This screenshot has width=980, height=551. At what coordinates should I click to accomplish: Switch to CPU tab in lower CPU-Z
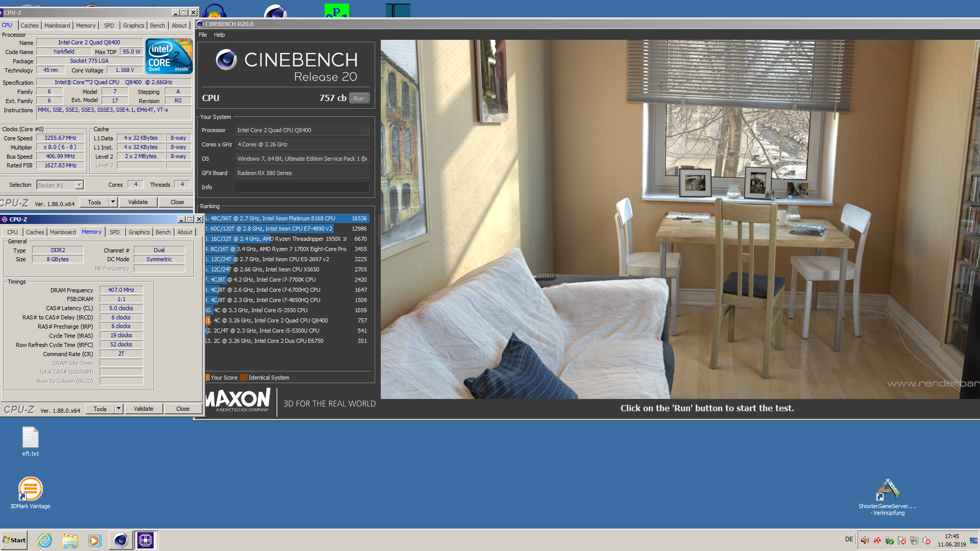tap(12, 232)
